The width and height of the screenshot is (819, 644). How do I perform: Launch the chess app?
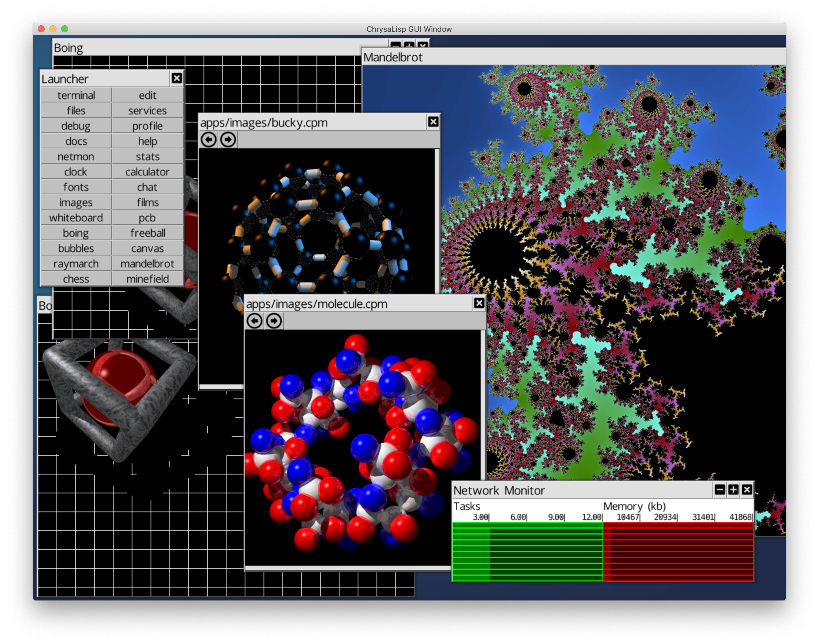point(76,279)
